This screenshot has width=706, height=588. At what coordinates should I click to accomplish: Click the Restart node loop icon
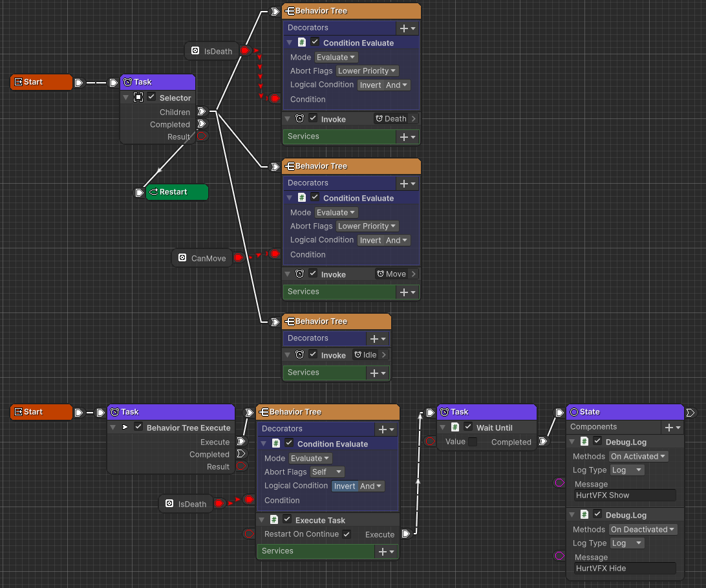(154, 192)
